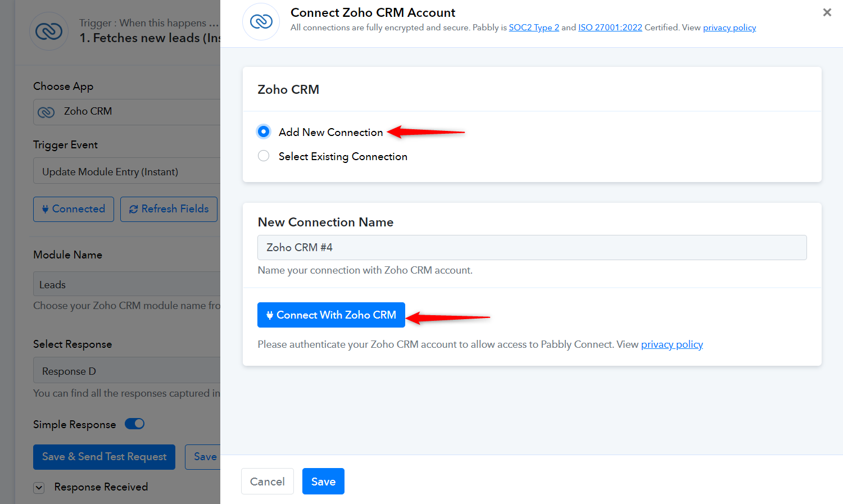
Task: Open privacy policy link below connect button
Action: point(672,344)
